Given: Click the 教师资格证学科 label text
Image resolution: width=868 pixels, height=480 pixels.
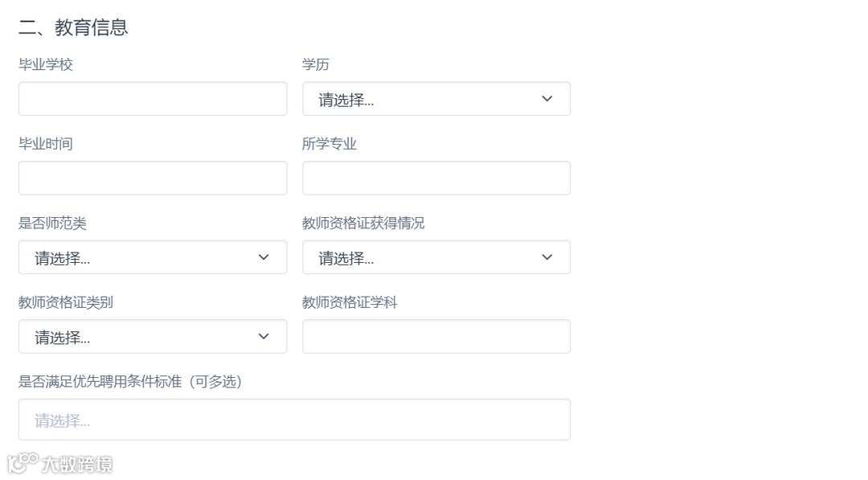Looking at the screenshot, I should pos(350,302).
